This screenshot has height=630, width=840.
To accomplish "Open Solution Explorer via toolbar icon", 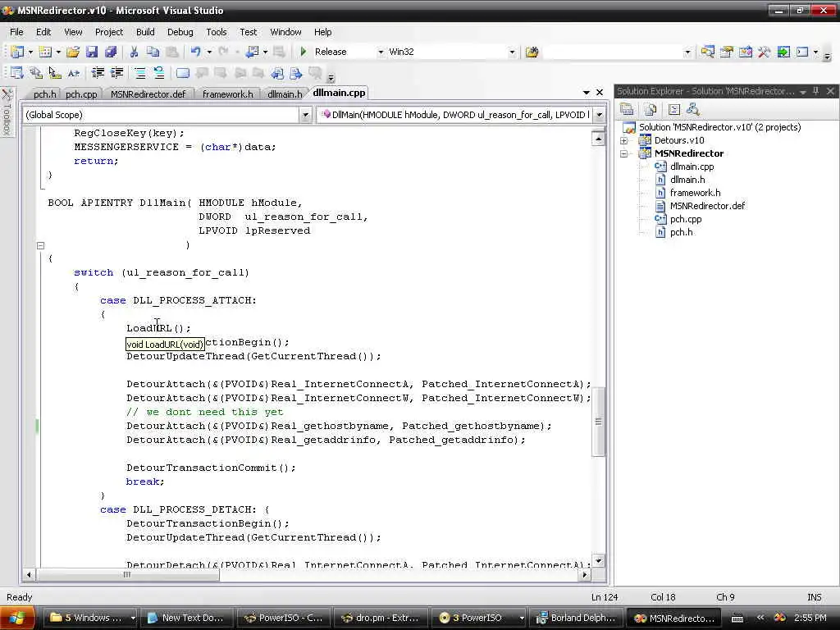I will (708, 52).
